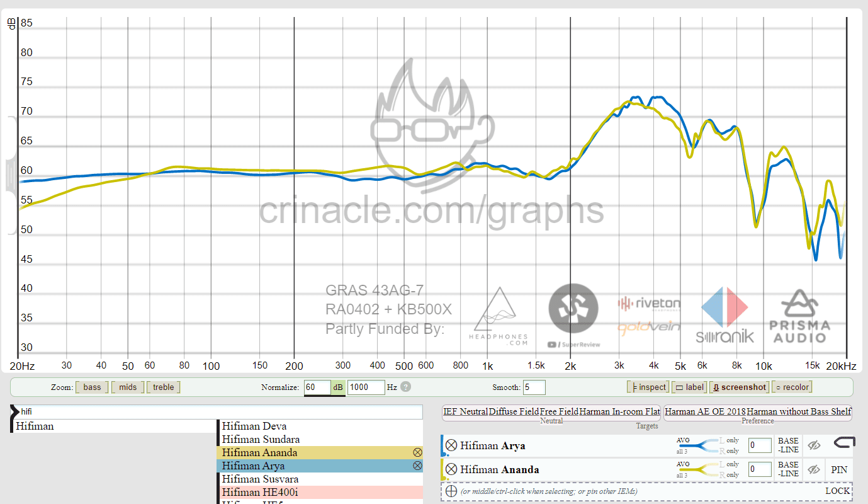Click the Ananda yellow color marker
The height and width of the screenshot is (504, 868).
point(442,469)
